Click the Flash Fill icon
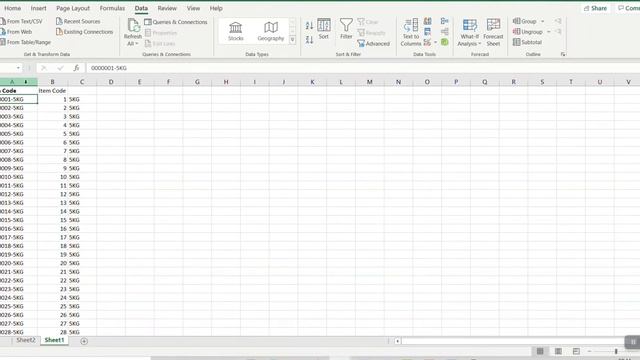 (427, 21)
